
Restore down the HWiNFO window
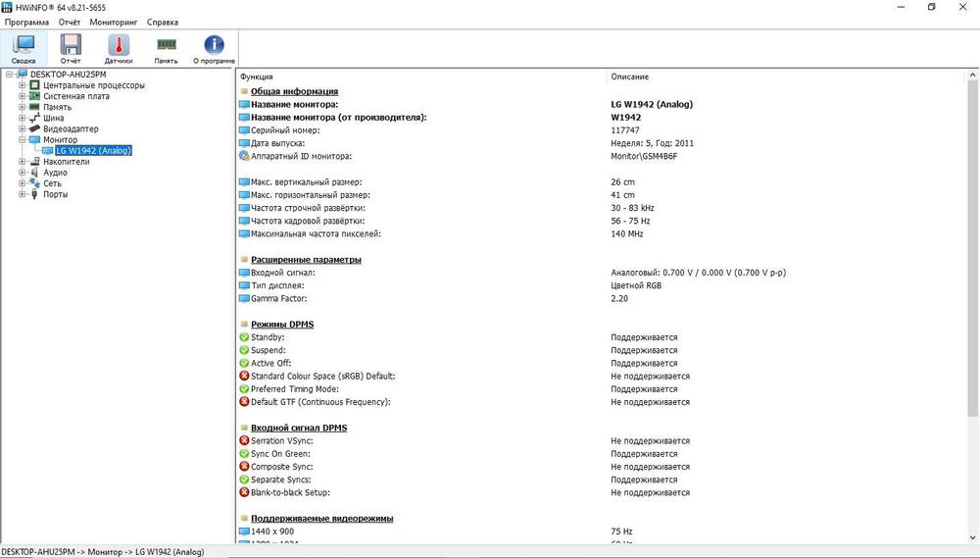click(931, 8)
